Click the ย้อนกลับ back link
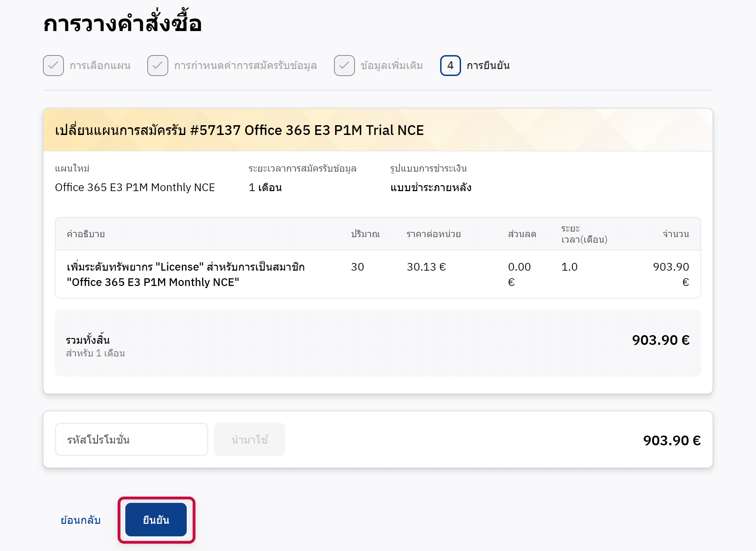The width and height of the screenshot is (756, 551). (x=81, y=520)
